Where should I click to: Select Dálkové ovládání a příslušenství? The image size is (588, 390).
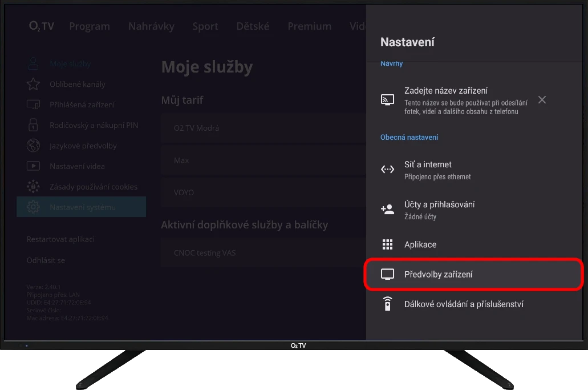464,304
